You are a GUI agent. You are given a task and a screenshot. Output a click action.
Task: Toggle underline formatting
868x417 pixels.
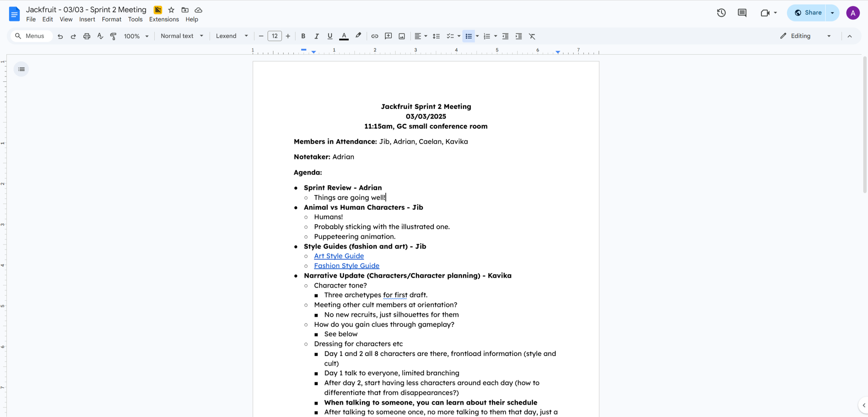(329, 36)
